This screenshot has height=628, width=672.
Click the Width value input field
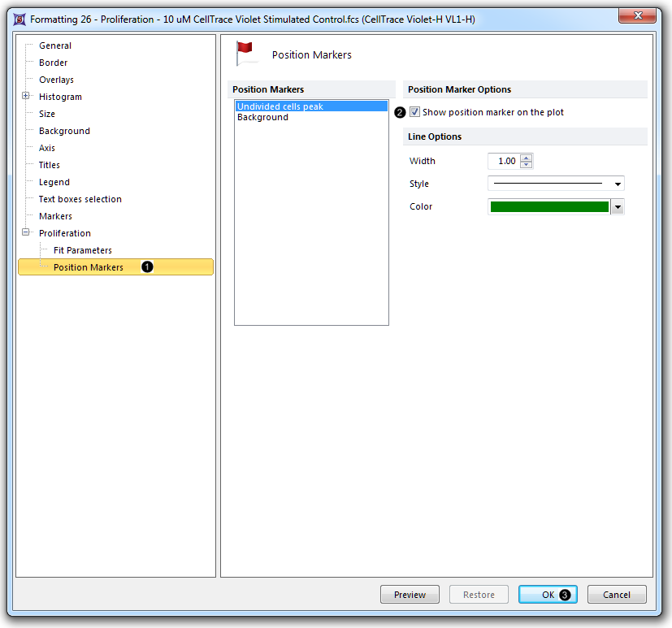point(504,161)
